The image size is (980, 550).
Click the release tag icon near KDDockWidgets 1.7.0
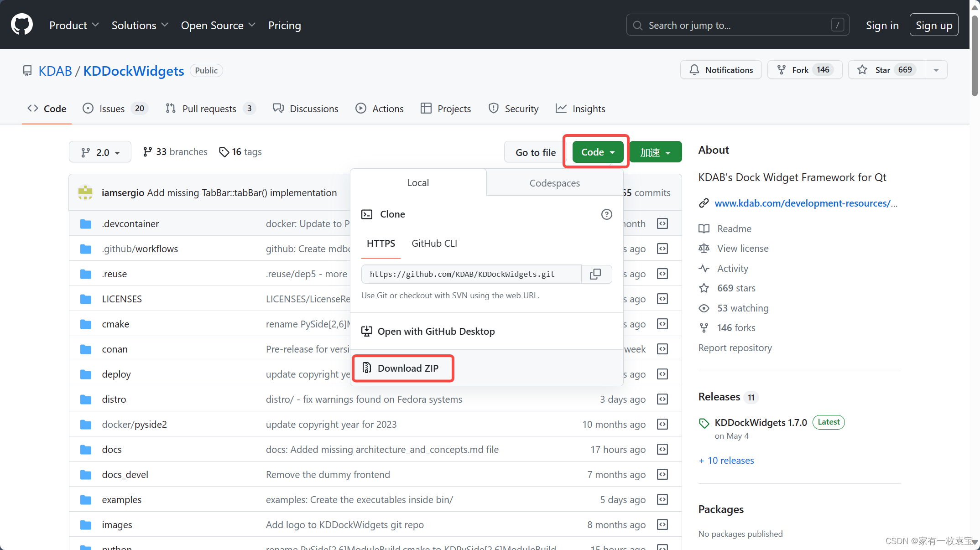pos(704,423)
